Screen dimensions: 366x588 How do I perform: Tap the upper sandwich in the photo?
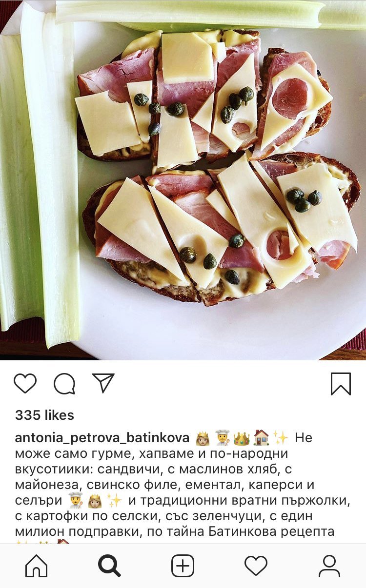[x=204, y=99]
